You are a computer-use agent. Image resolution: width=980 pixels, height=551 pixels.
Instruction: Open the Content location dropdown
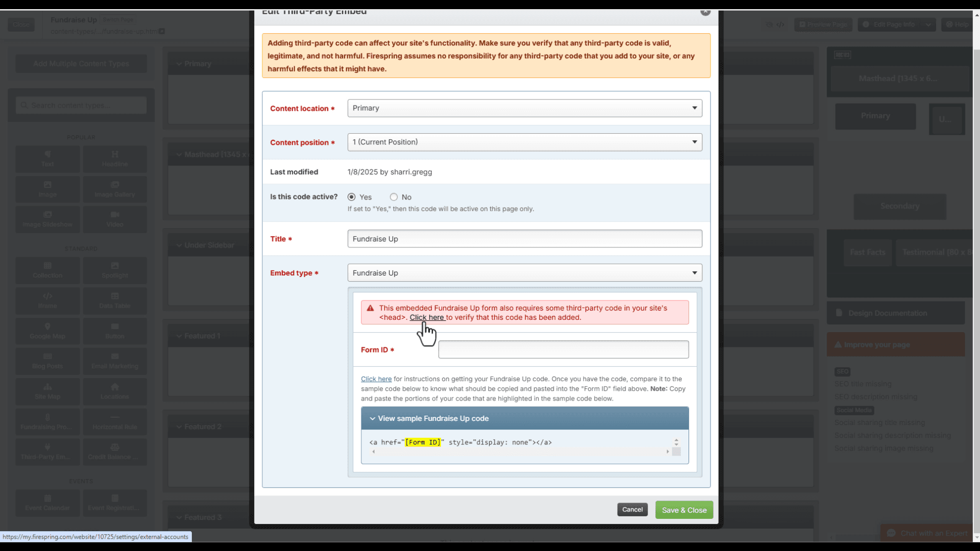point(525,108)
